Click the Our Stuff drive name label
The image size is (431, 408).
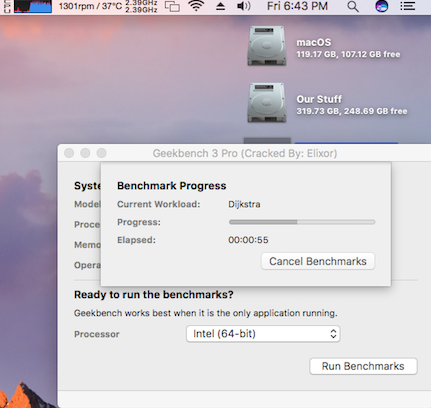tap(319, 99)
